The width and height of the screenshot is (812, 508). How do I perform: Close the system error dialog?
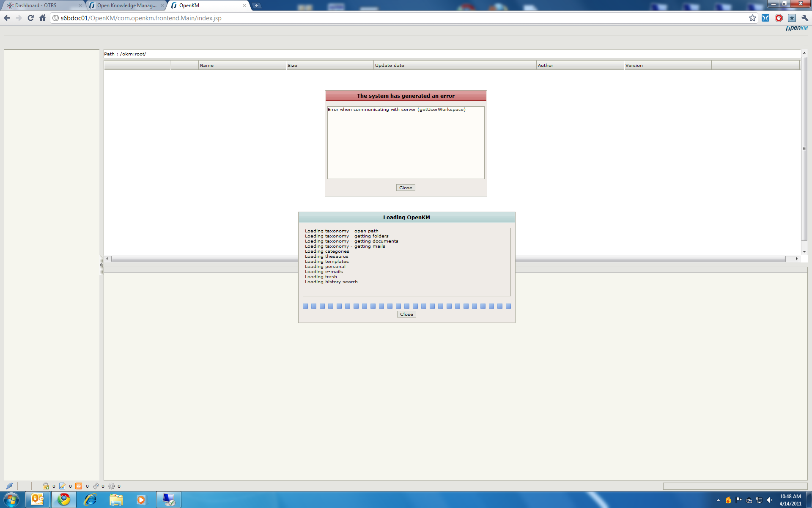(406, 188)
